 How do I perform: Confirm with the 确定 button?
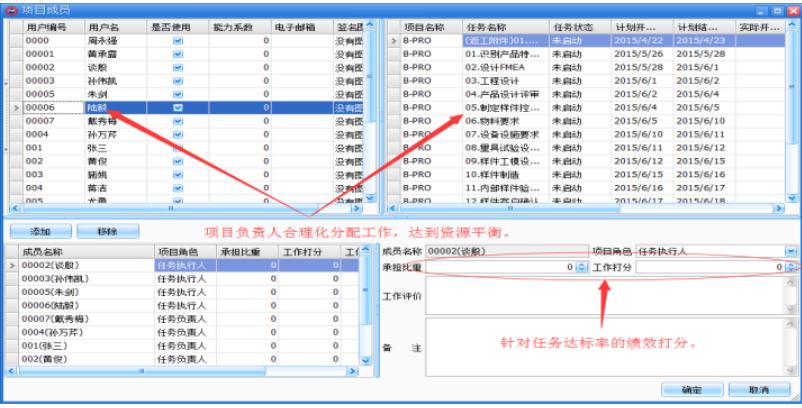(x=692, y=390)
